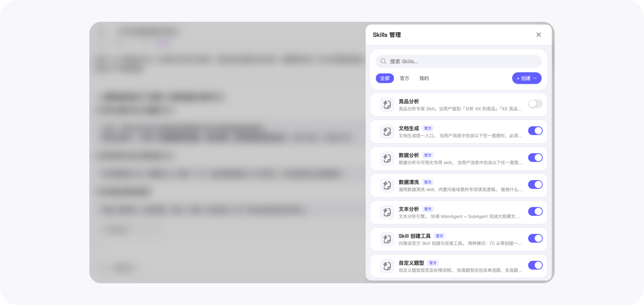Click the 官方 badge beside 数据分析
Screen dimensions: 644x305
(428, 155)
